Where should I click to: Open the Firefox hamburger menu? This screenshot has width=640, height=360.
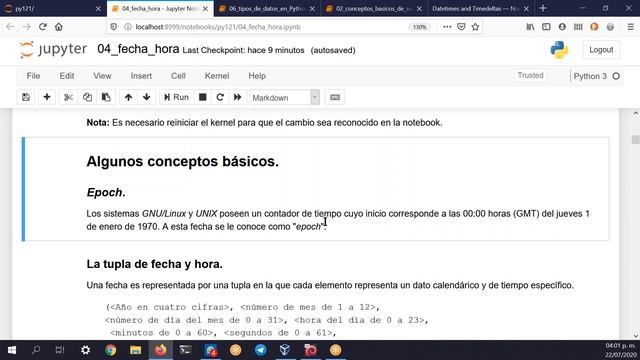630,27
